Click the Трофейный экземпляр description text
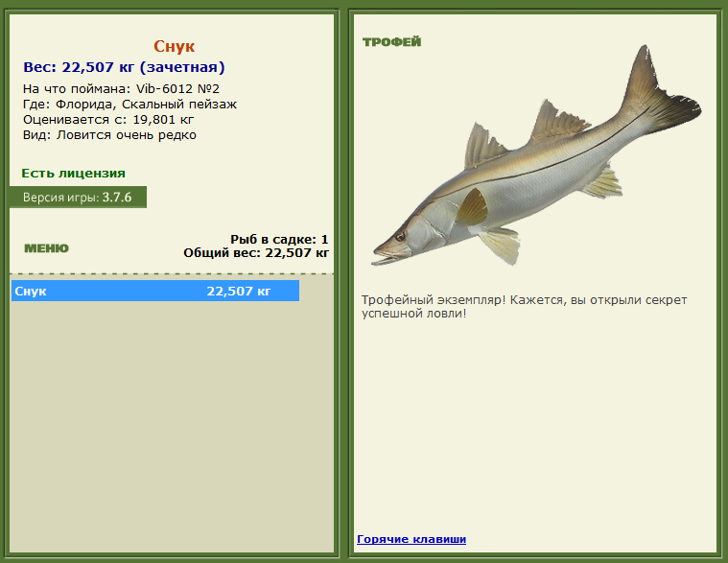 [524, 306]
